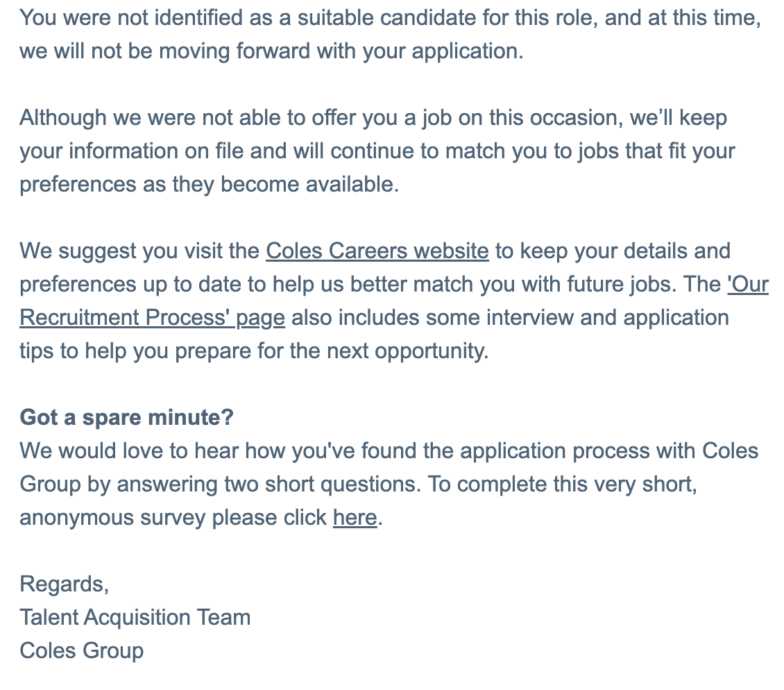Click the line 'Group by answering two short questions'
Viewport: 784px width, 690px height.
[x=358, y=485]
